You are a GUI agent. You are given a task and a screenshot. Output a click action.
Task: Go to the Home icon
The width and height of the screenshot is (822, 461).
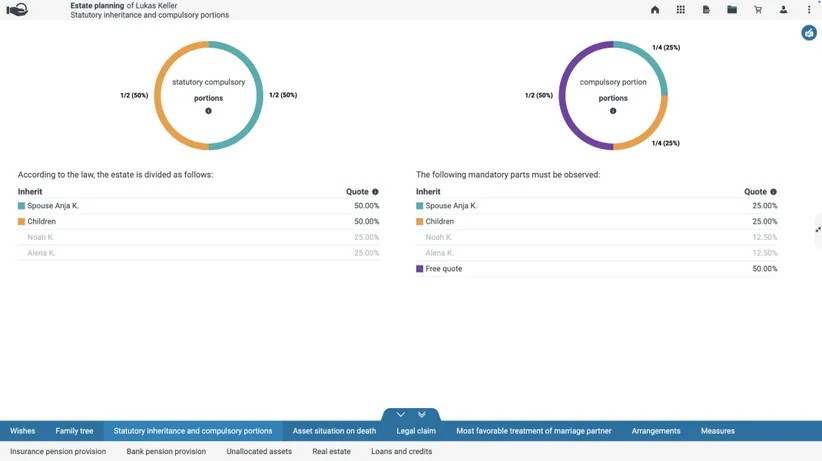point(655,9)
